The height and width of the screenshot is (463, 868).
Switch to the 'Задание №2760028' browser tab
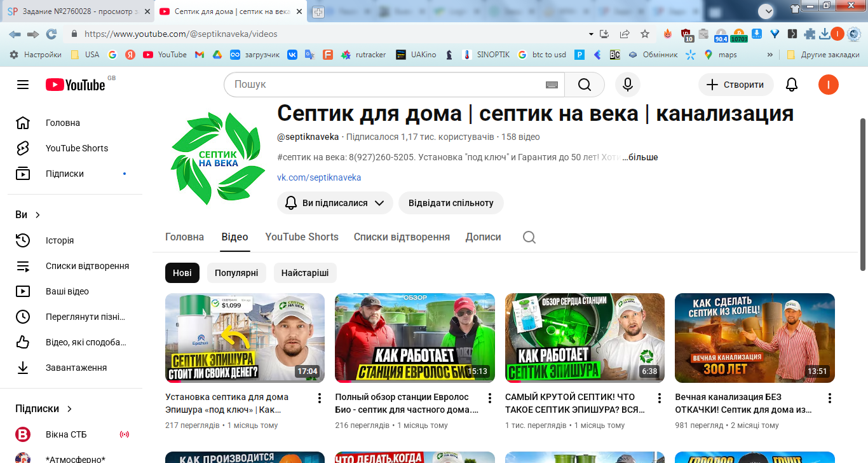78,12
